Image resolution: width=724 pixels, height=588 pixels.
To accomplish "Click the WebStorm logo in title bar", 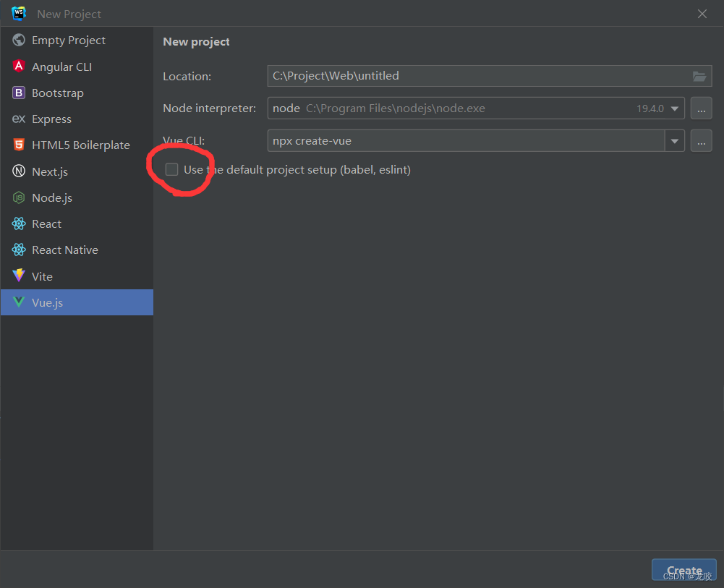I will click(x=19, y=14).
